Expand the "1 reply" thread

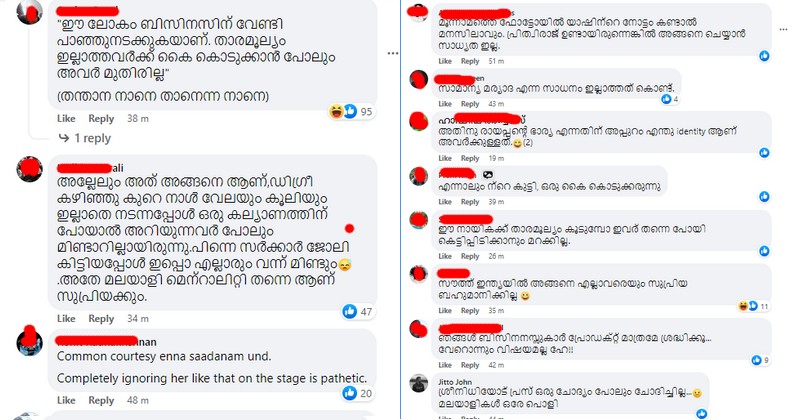85,138
